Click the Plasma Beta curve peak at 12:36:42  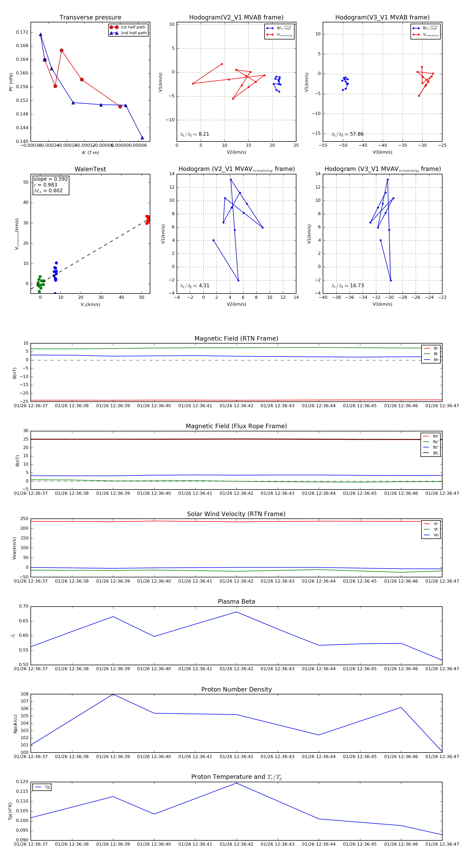tap(236, 612)
